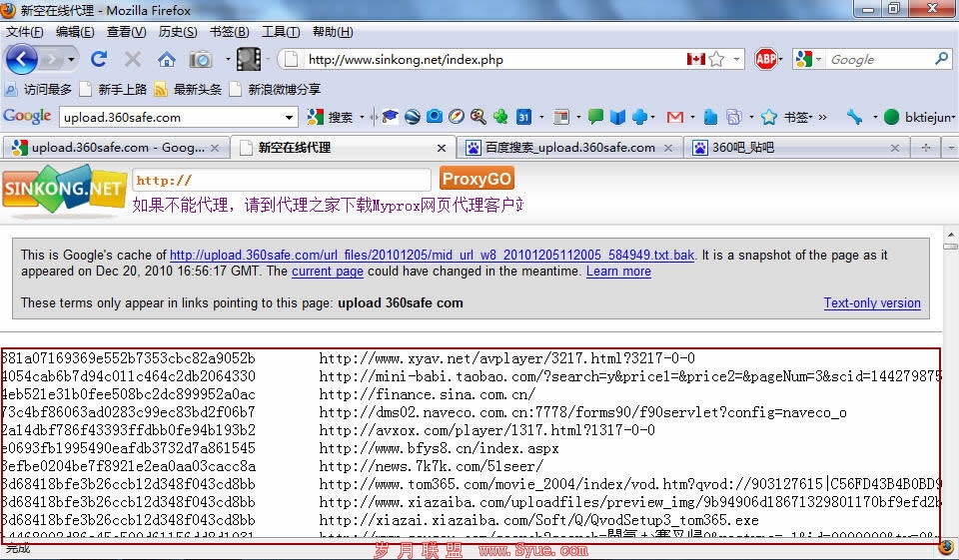The width and height of the screenshot is (959, 560).
Task: Open the 最新头条 feed bookmark
Action: pyautogui.click(x=188, y=89)
